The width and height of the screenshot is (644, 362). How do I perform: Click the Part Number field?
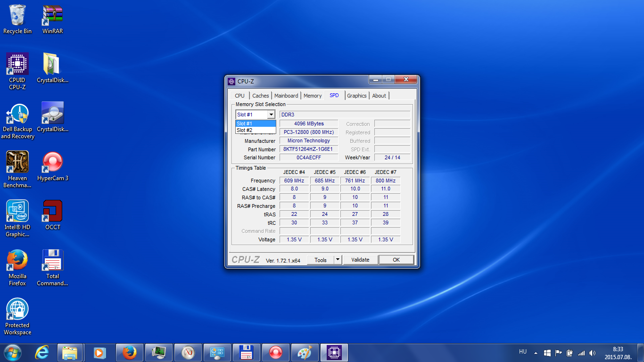coord(308,149)
